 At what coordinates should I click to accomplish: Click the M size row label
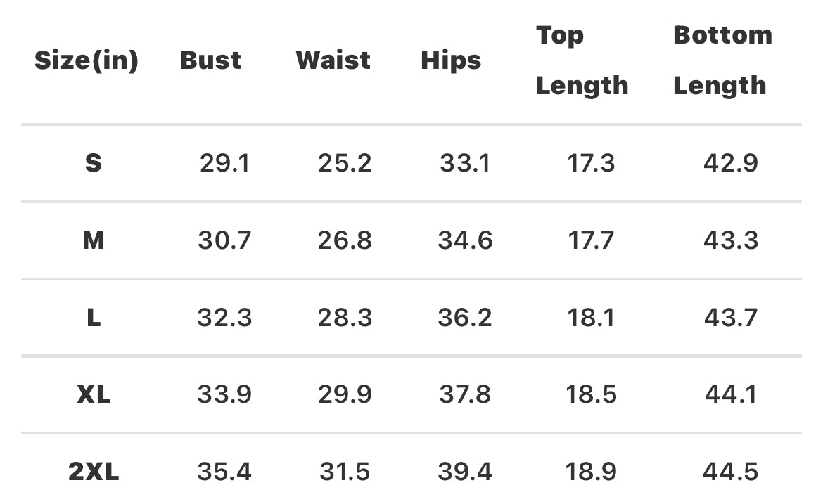(x=93, y=240)
